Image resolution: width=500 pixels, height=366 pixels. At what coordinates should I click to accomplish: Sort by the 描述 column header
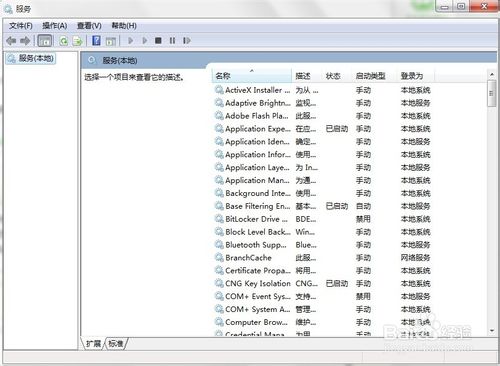click(307, 76)
